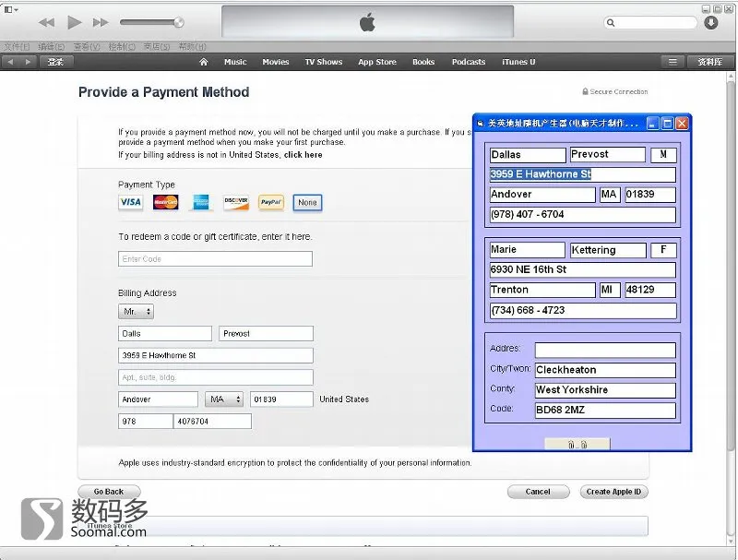
Task: Select the highlighted 3959 E Hawthorne St field
Action: (x=583, y=174)
